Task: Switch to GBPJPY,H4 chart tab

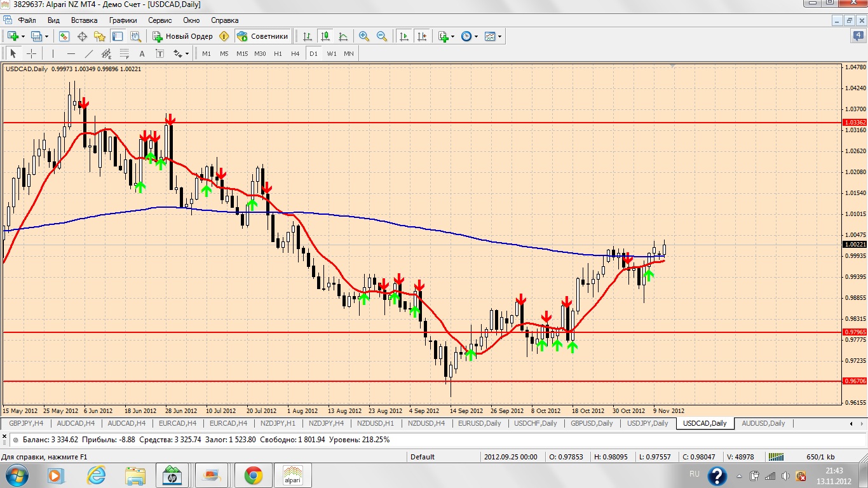Action: pyautogui.click(x=25, y=423)
